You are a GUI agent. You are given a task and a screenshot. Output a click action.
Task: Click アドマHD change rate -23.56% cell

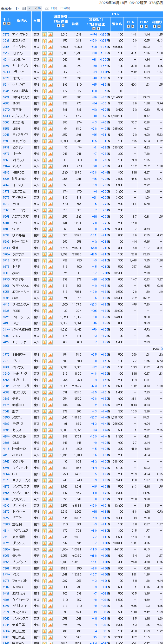pos(104,34)
